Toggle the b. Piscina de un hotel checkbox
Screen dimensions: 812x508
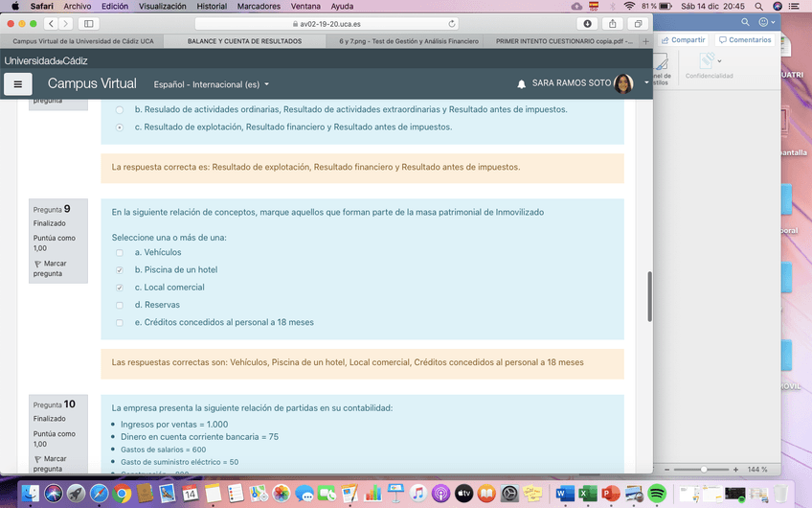pos(120,270)
